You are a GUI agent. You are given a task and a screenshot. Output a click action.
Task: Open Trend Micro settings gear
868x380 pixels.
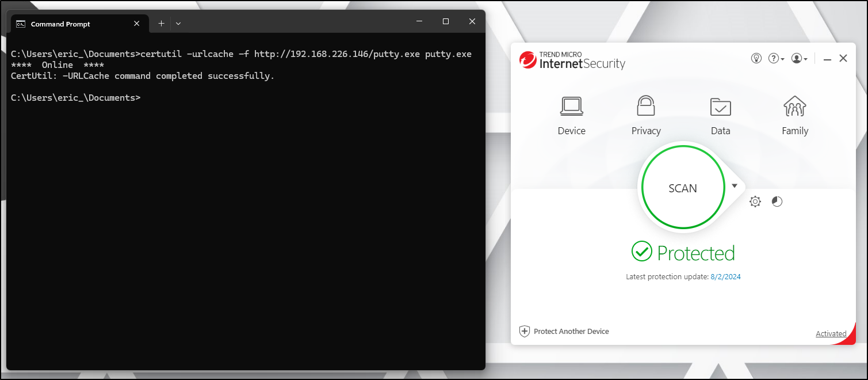[755, 202]
